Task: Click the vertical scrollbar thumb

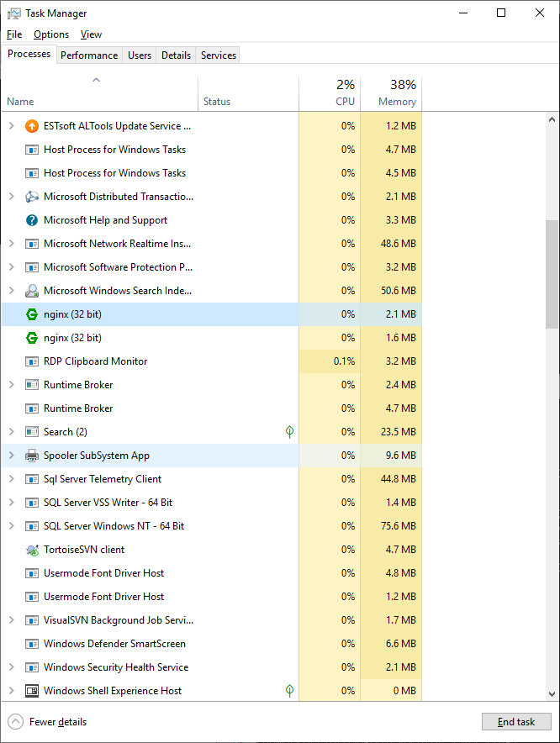Action: (552, 274)
